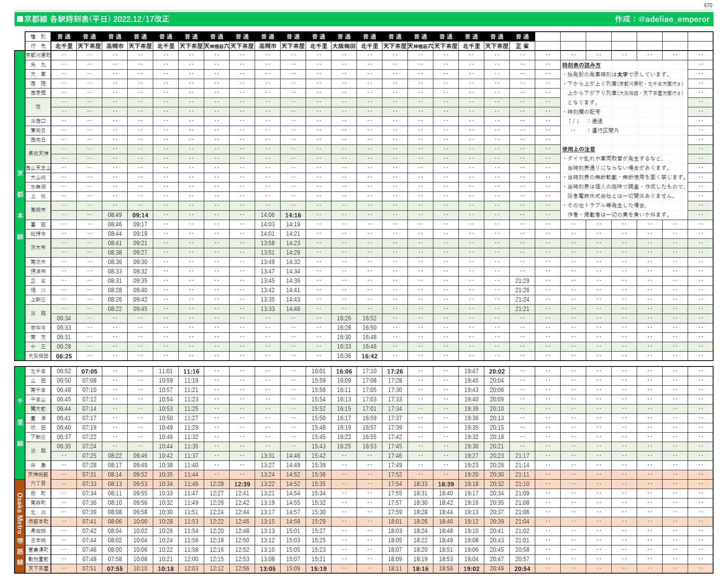The width and height of the screenshot is (728, 583).
Task: Select the 山田 station label
Action: pyautogui.click(x=38, y=381)
